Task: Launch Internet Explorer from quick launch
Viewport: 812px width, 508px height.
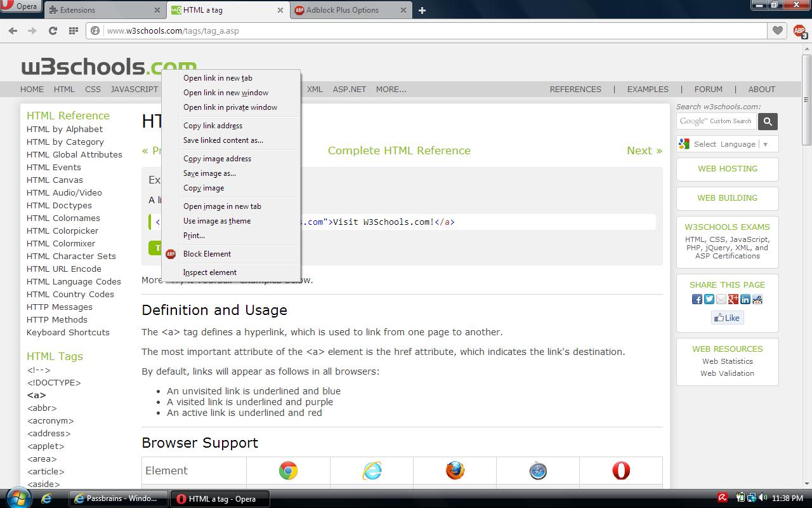Action: point(46,498)
